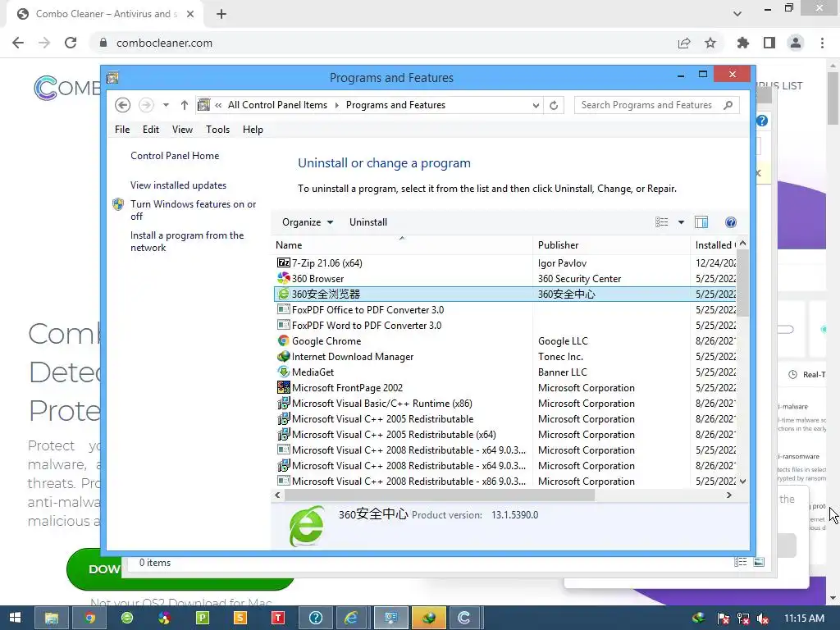Click the taskbar clock 11:15 AM
Image resolution: width=840 pixels, height=630 pixels.
(804, 618)
